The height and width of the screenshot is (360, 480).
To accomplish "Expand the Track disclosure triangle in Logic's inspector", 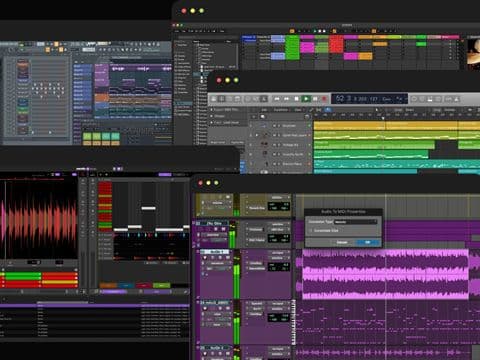I will click(x=211, y=122).
